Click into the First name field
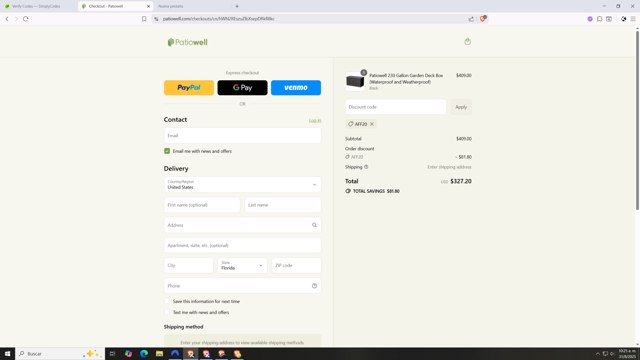 202,205
